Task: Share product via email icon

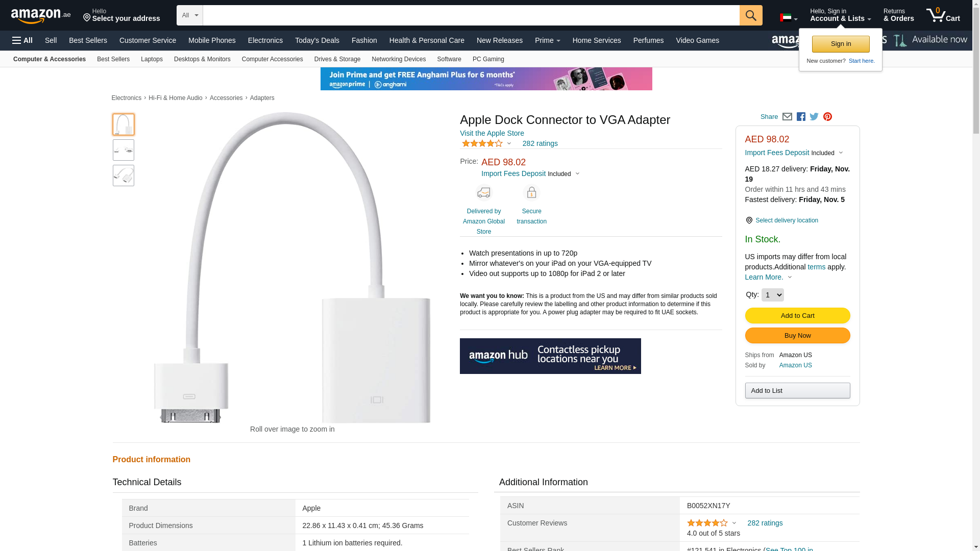Action: coord(787,117)
